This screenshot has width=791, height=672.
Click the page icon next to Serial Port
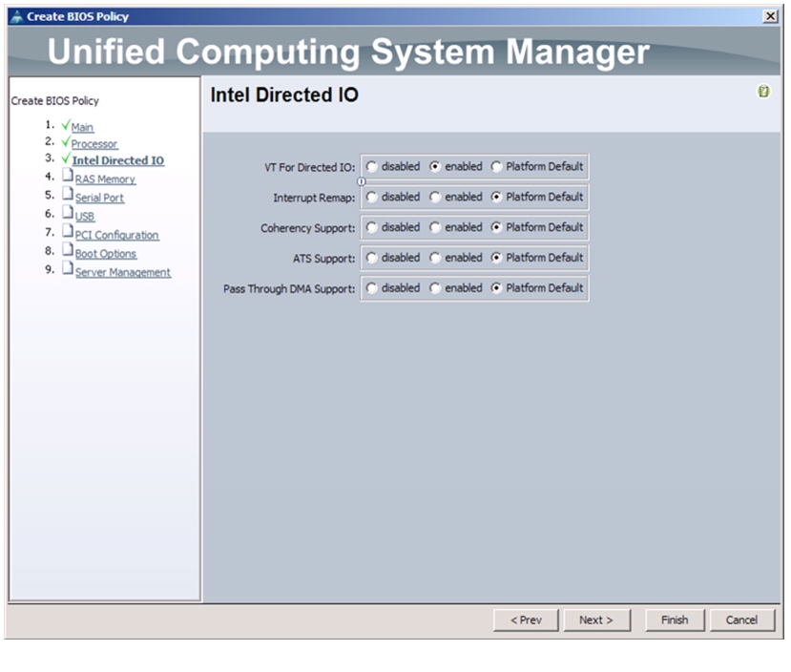(68, 194)
